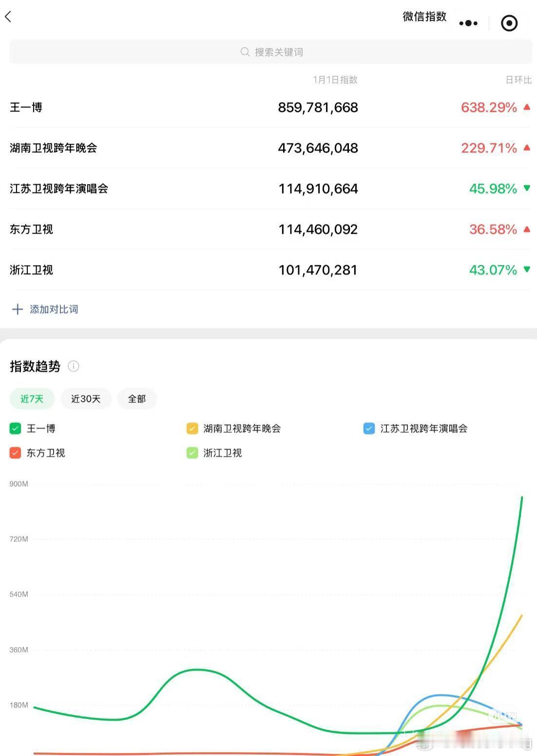The image size is (537, 756).
Task: Click the index value 101,470,281
Action: coord(318,270)
